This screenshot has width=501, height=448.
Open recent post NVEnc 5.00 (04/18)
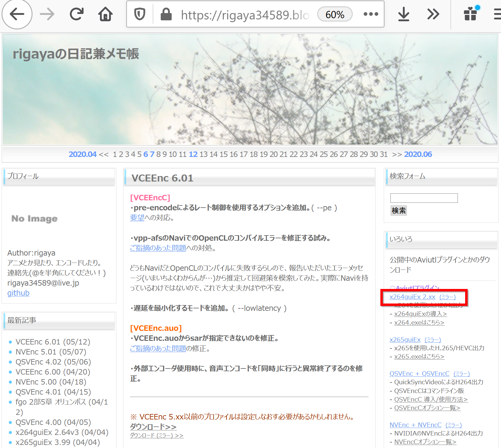click(x=51, y=382)
